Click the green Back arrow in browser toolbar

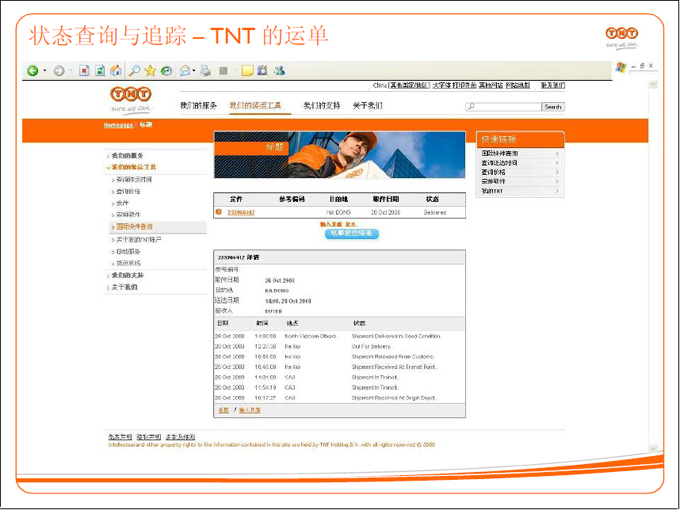[x=33, y=71]
